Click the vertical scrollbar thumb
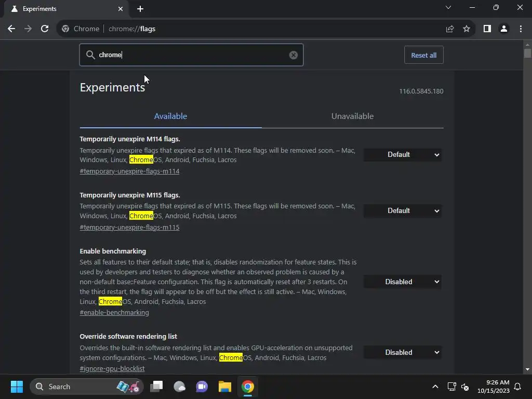The image size is (532, 399). (x=527, y=54)
